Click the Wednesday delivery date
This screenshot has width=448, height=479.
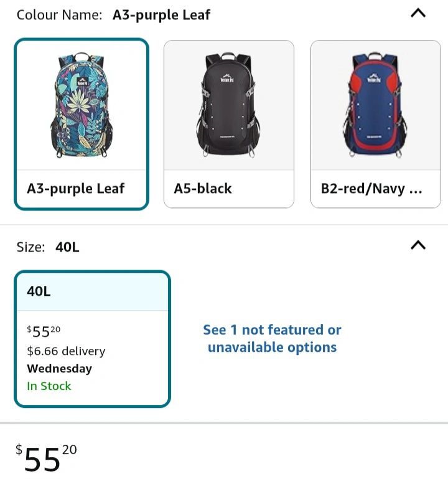[x=59, y=369]
